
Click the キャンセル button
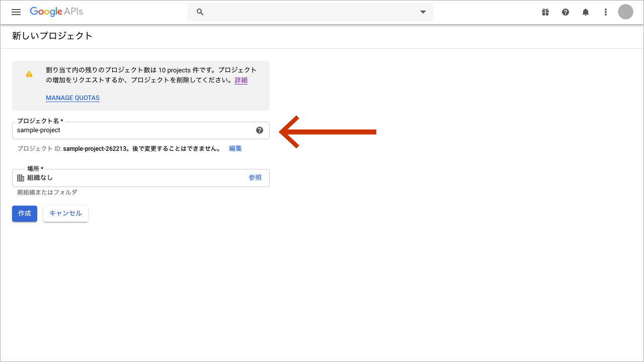click(65, 213)
